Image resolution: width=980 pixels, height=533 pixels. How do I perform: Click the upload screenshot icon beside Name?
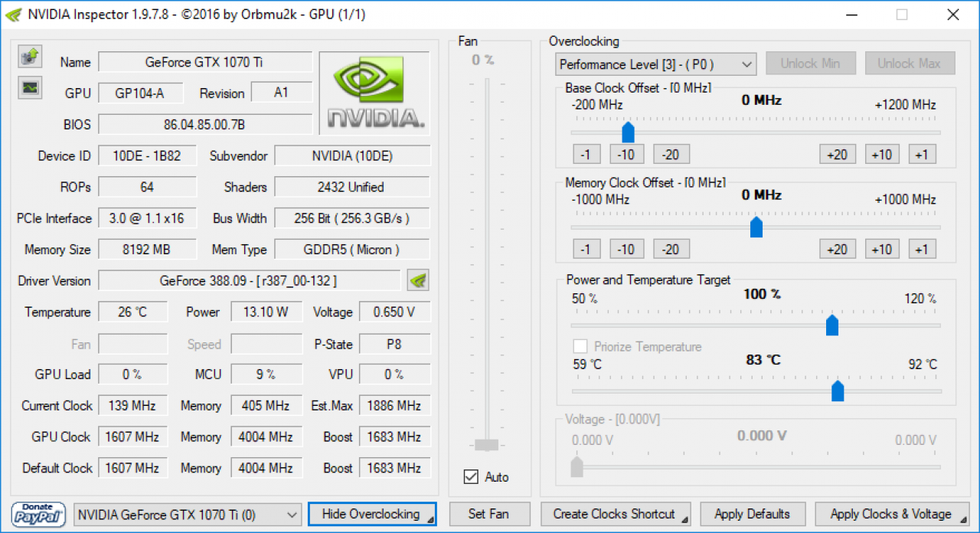[x=30, y=56]
